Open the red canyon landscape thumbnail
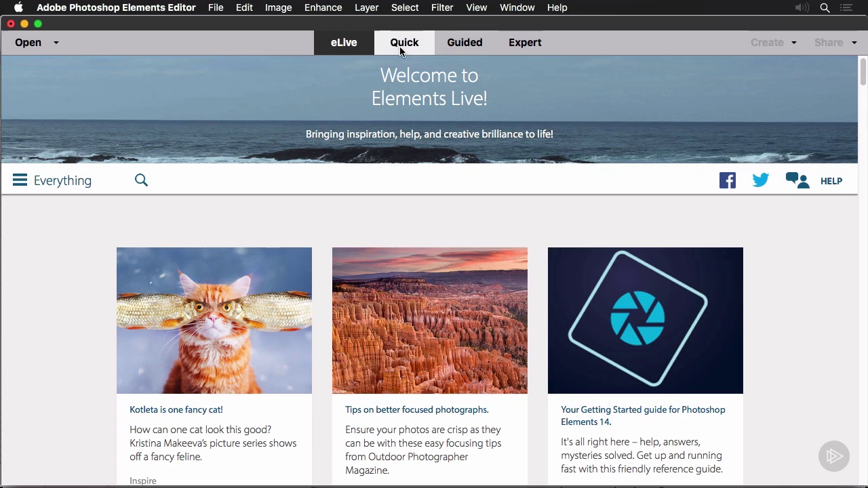 (430, 321)
